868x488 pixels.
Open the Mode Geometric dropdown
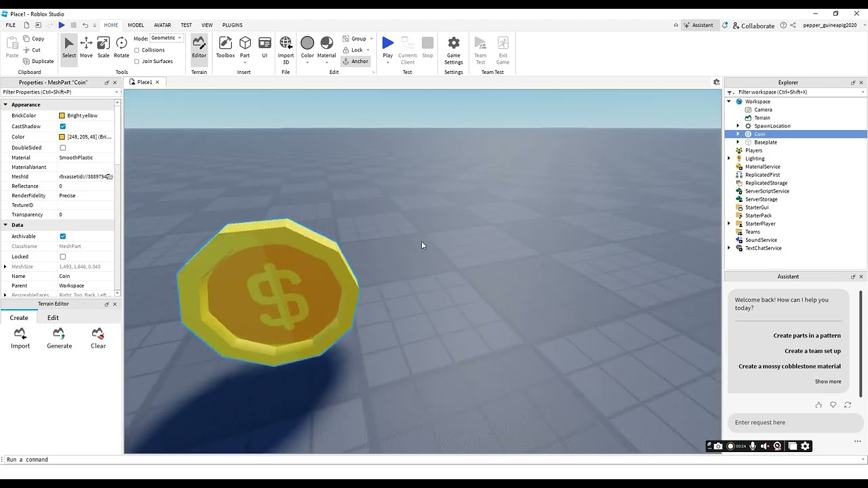[x=166, y=38]
